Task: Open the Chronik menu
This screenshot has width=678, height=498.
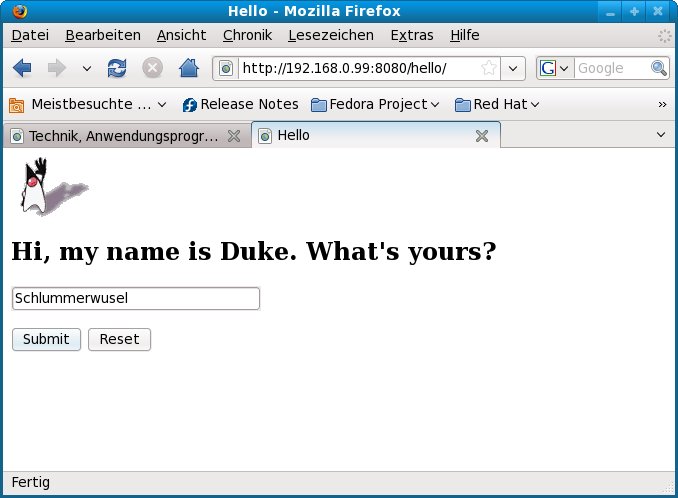Action: (247, 35)
